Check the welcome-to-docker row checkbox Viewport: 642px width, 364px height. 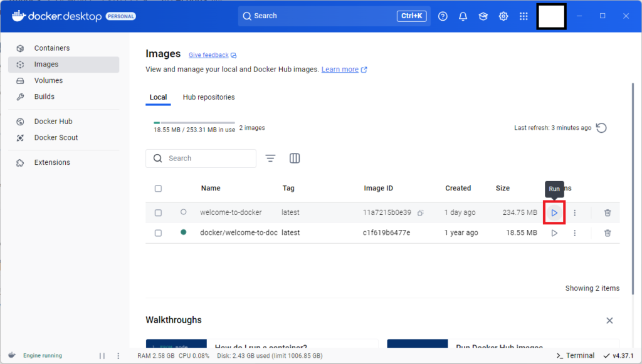click(x=158, y=212)
